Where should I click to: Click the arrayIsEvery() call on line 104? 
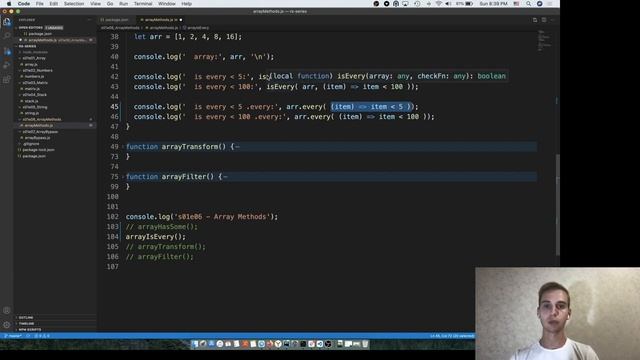(x=155, y=237)
